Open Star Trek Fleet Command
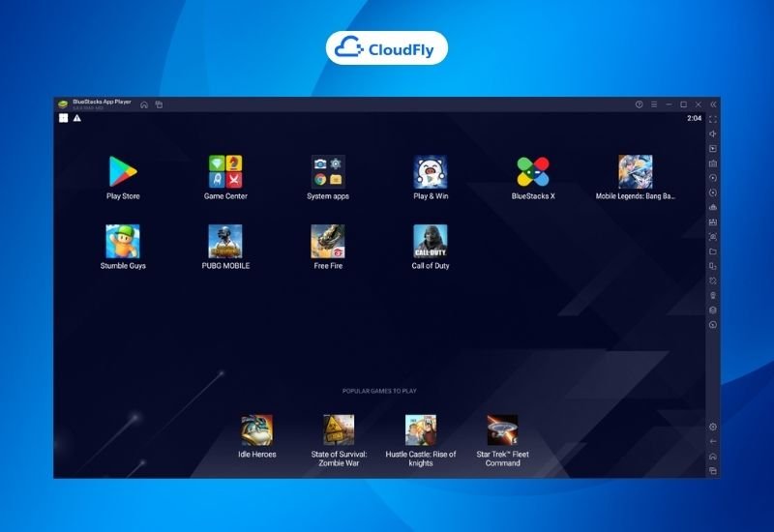Screen dimensions: 774x532 502,429
